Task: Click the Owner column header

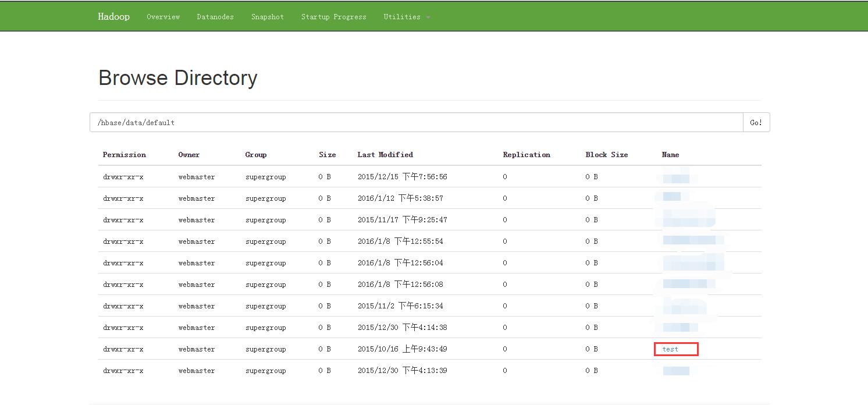Action: [189, 155]
